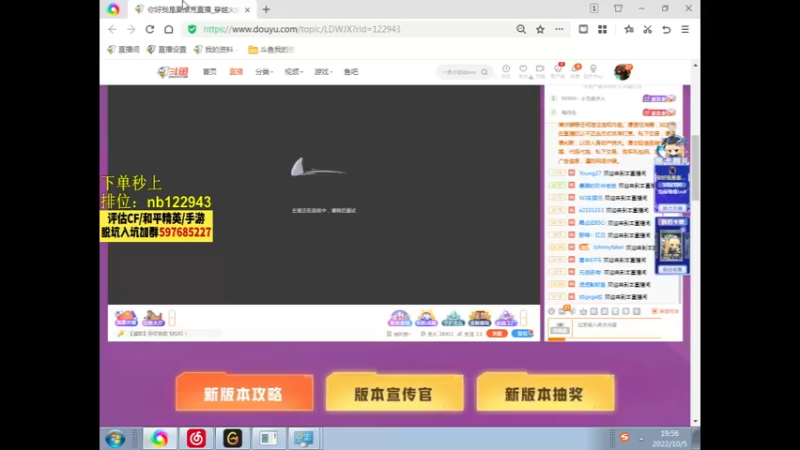Screen dimensions: 800x450
Task: Open the 我的资料 bookmark
Action: point(214,49)
